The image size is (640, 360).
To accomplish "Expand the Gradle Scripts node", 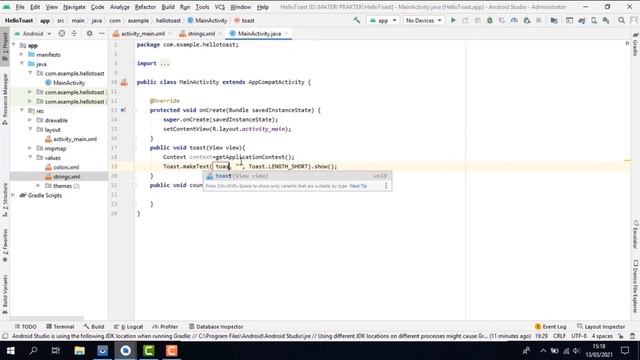I will click(x=13, y=196).
